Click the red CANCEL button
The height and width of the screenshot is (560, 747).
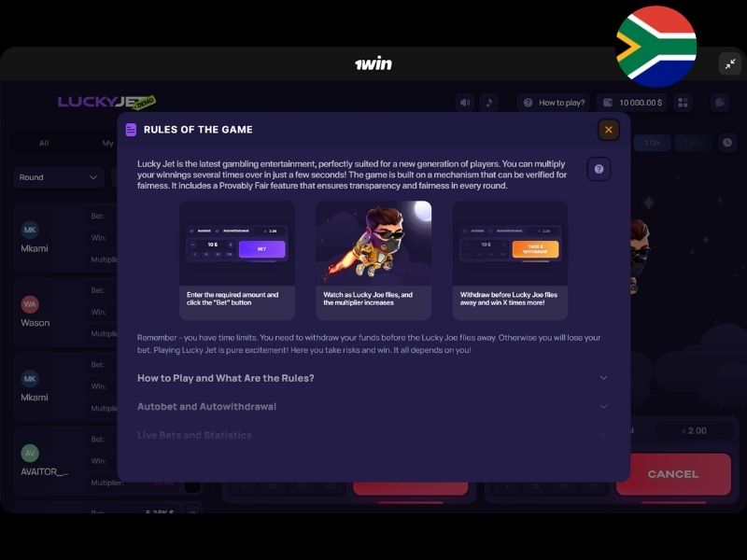click(673, 474)
